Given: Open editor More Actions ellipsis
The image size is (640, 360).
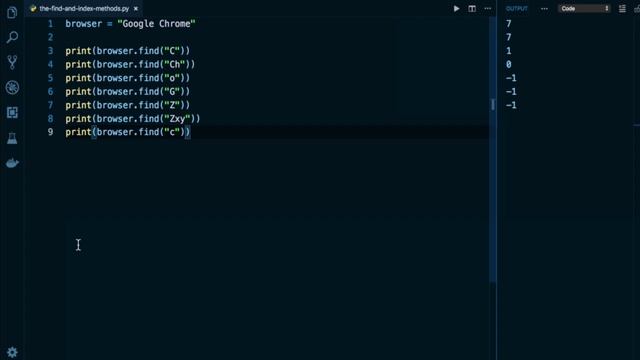Looking at the screenshot, I should (488, 9).
